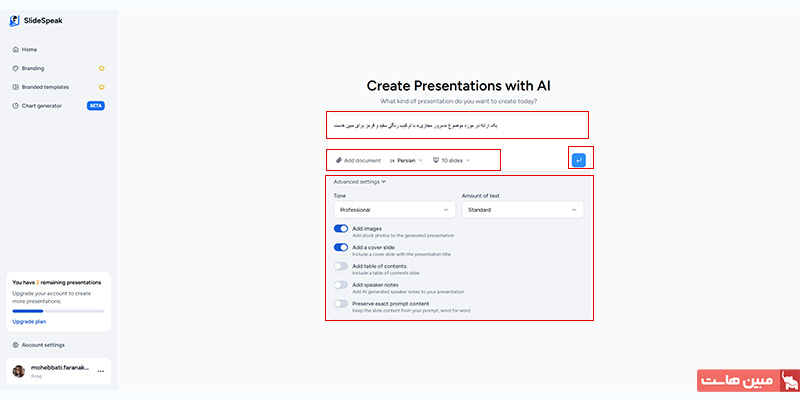Viewport: 800px width, 400px height.
Task: Click the Upgrade plan link
Action: coord(30,321)
